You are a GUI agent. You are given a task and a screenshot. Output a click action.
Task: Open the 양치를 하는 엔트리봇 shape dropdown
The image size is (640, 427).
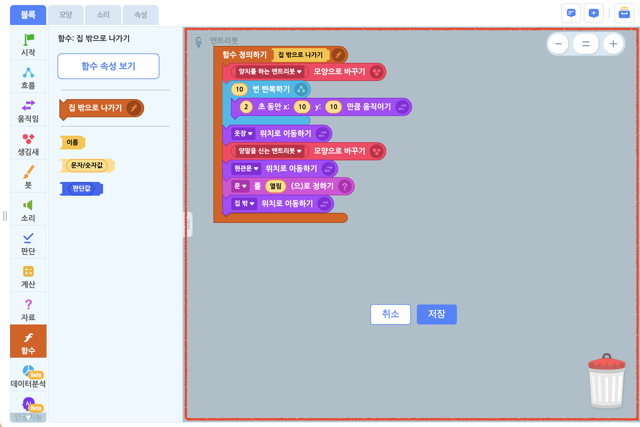[x=270, y=72]
